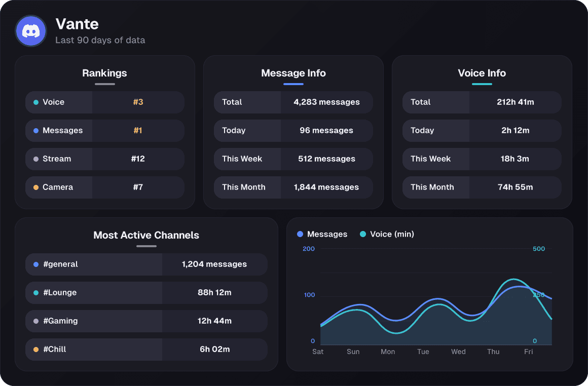Click Today label in Voice Info
588x386 pixels.
[x=422, y=130]
